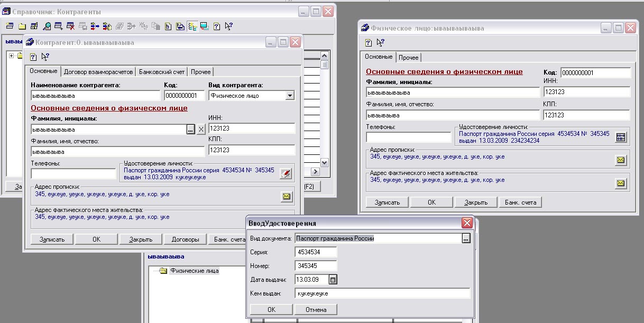Screen dimensions: 644x323
Task: Click the new item icon in Справочник toolbar
Action: (x=10, y=26)
